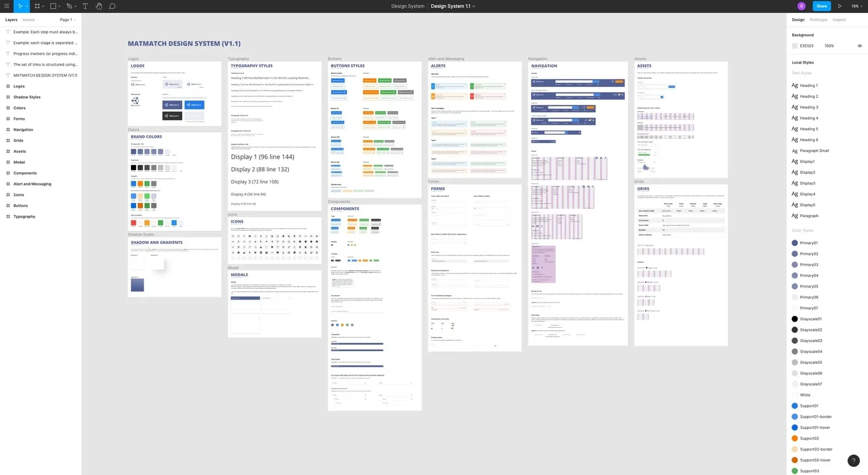868x475 pixels.
Task: Open Move tool options dropdown arrow
Action: coord(27,7)
